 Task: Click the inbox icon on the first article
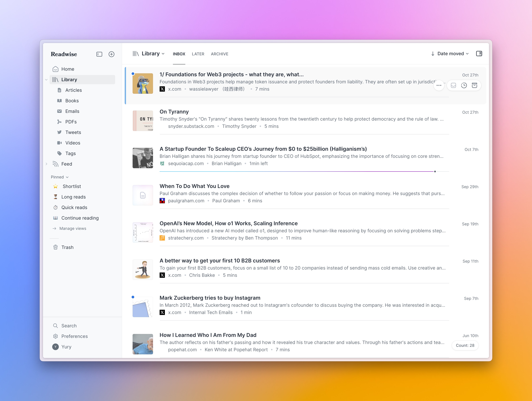(453, 85)
